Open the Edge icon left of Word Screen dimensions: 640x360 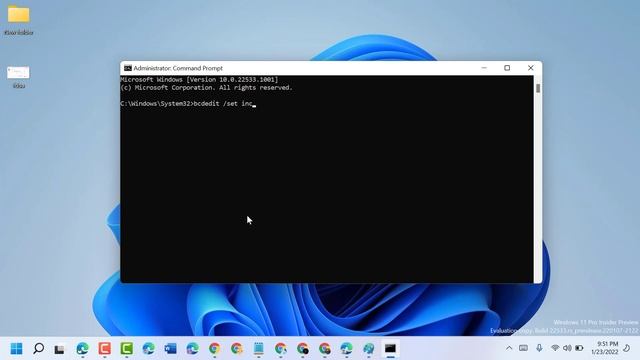(149, 349)
